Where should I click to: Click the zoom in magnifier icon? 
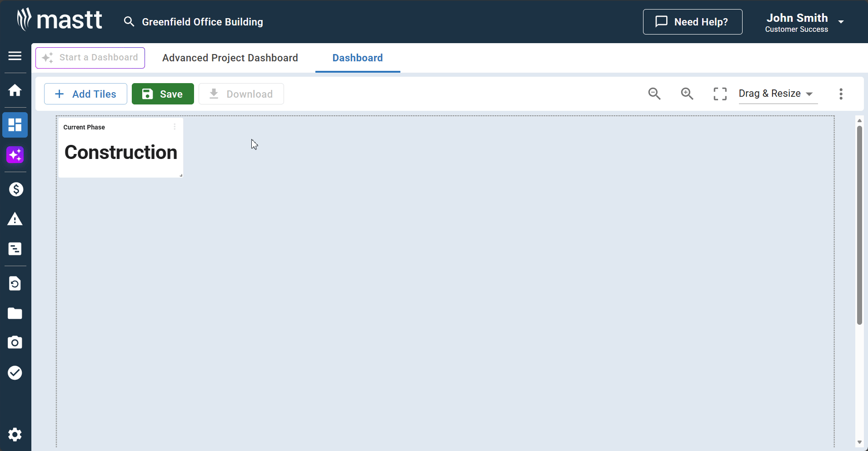coord(687,94)
